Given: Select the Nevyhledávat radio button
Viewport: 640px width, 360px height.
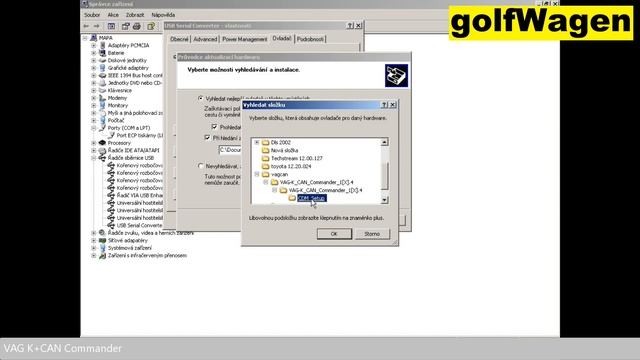Looking at the screenshot, I should click(200, 166).
